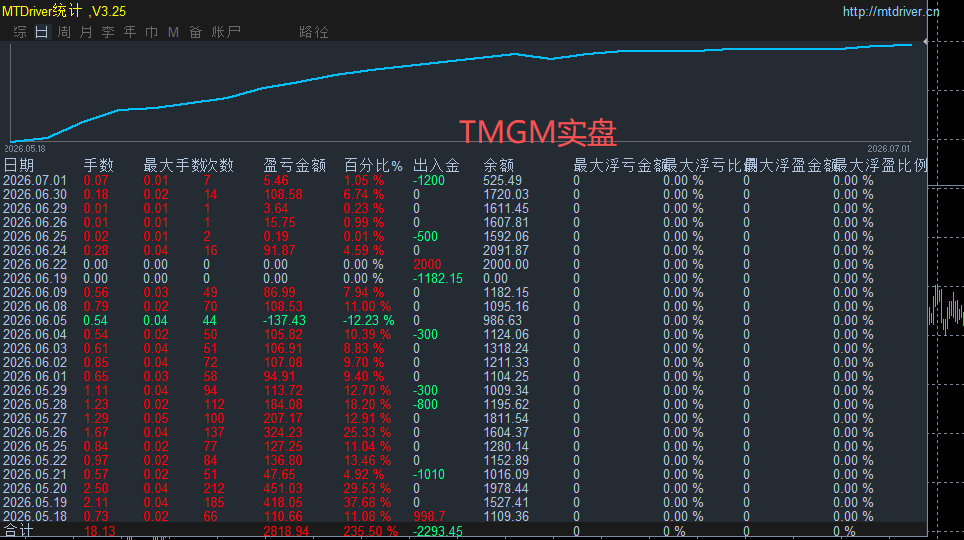Open the 账户 account tab
The height and width of the screenshot is (540, 964).
tap(226, 32)
